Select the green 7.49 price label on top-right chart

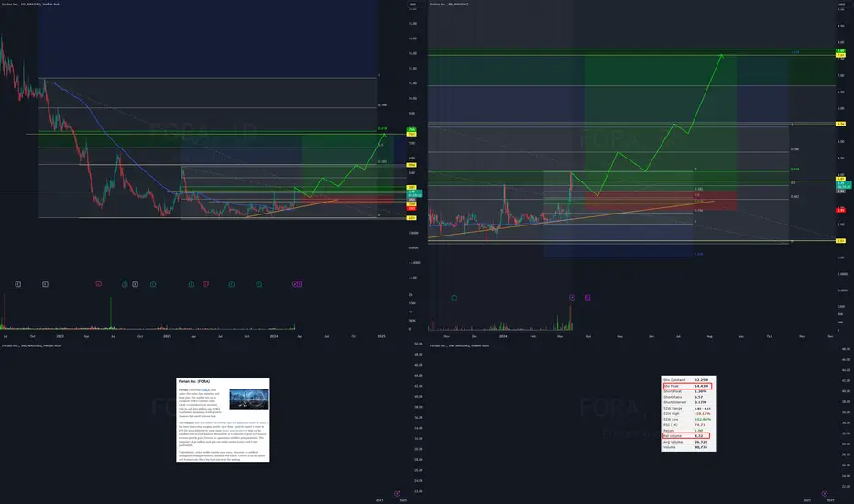click(841, 50)
